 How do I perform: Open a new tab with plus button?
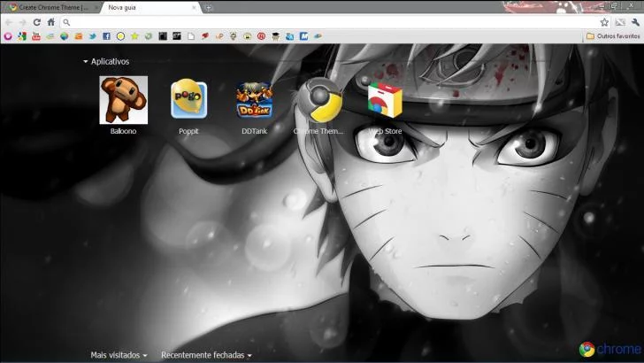[x=208, y=7]
